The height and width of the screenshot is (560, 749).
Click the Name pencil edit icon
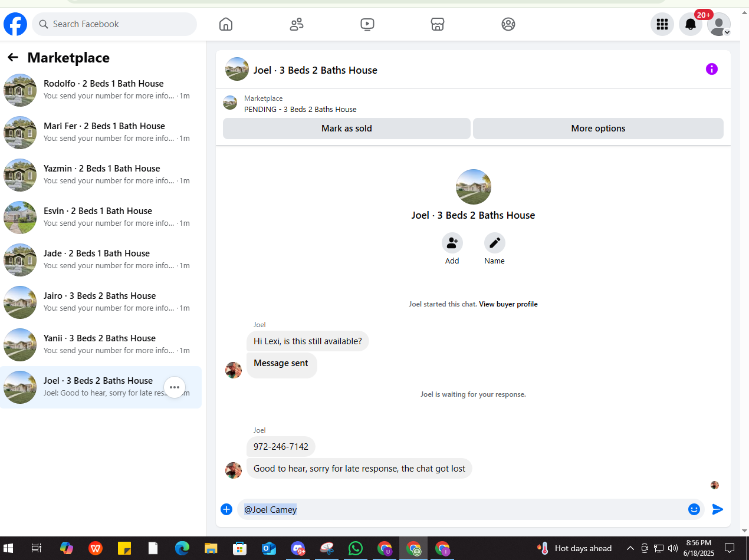(x=495, y=243)
